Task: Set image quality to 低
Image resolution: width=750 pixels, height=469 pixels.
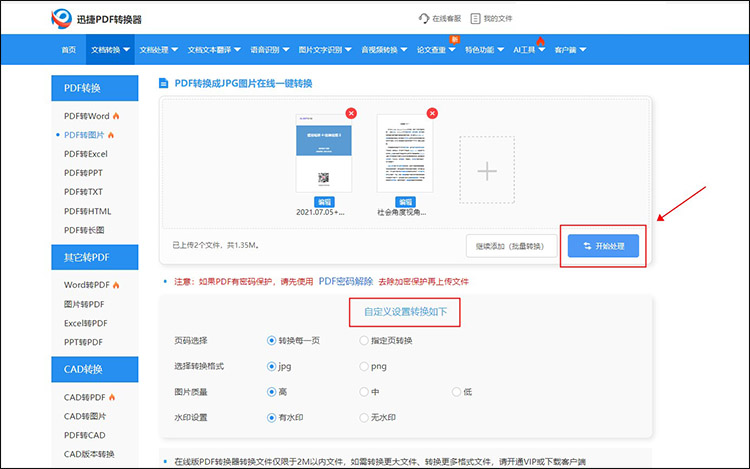Action: tap(456, 392)
